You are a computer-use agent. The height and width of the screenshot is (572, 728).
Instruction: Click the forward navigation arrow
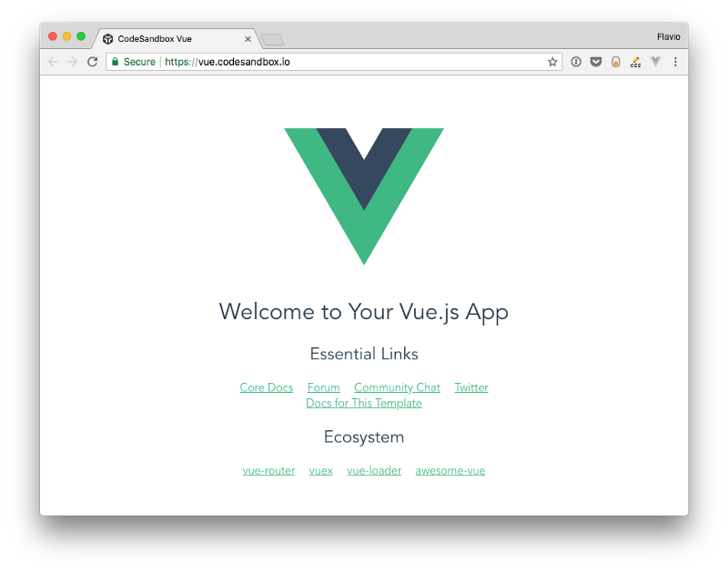73,62
